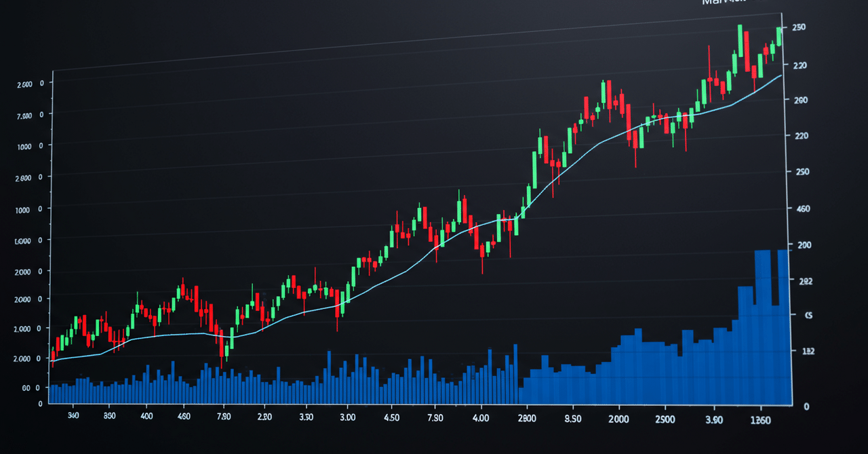Select the 200 right axis label
The height and width of the screenshot is (454, 868).
(805, 245)
